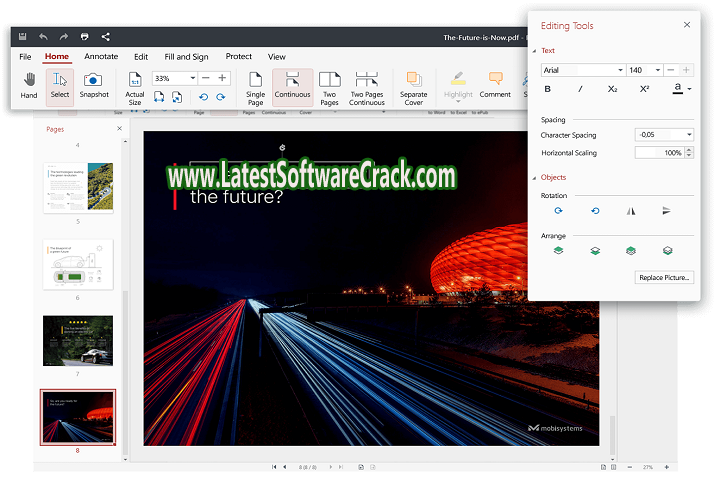
Task: Enable Two Pages Continuous view
Action: coord(366,88)
